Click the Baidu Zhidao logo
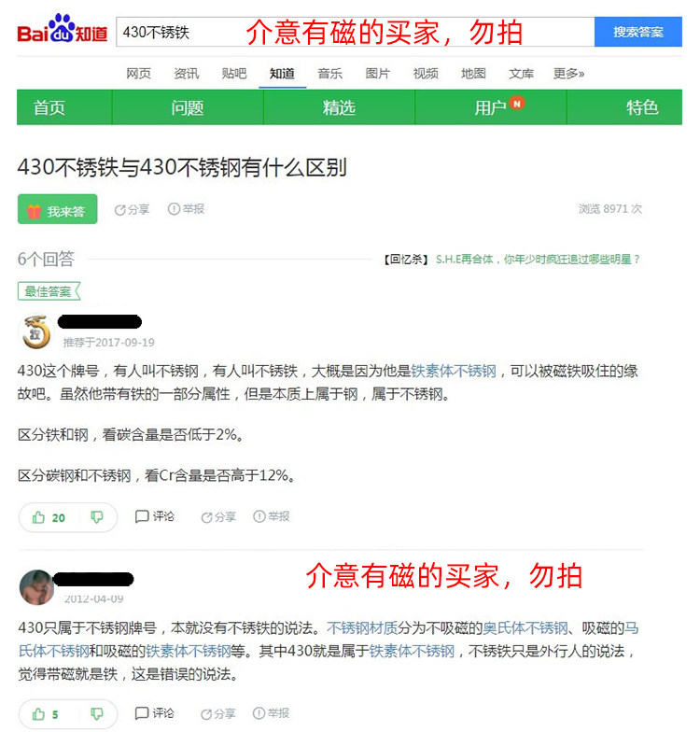Image resolution: width=700 pixels, height=732 pixels. click(62, 30)
